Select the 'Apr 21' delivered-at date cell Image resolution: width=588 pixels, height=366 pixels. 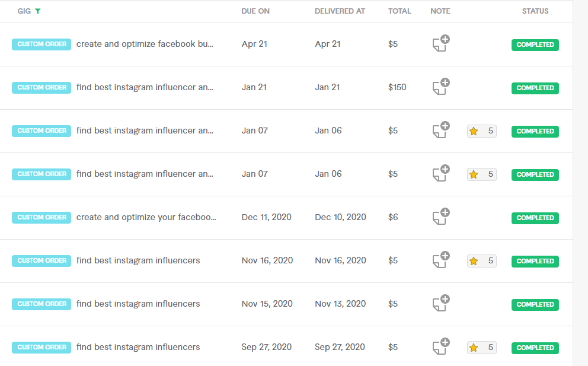point(328,44)
